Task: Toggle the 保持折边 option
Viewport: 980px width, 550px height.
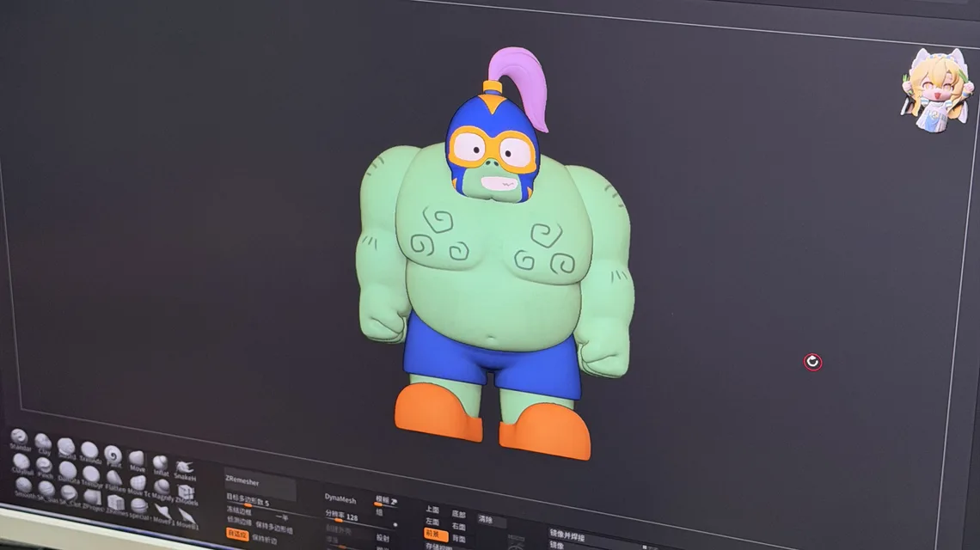Action: (265, 540)
